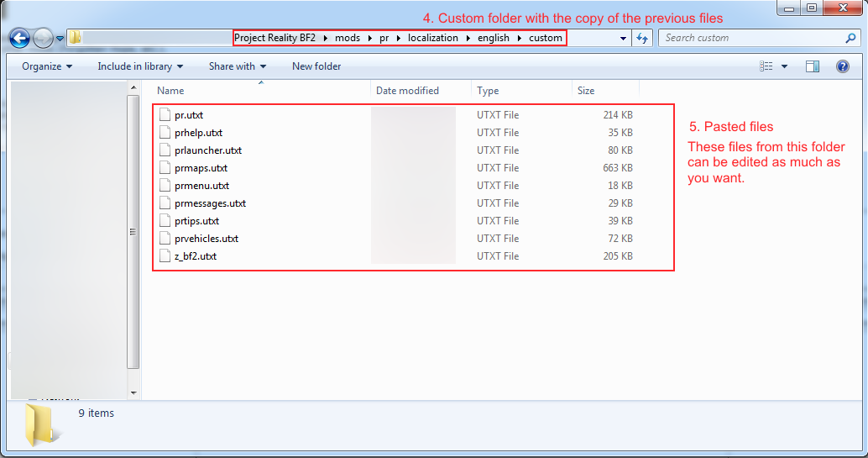
Task: Refresh the folder view
Action: tap(642, 39)
